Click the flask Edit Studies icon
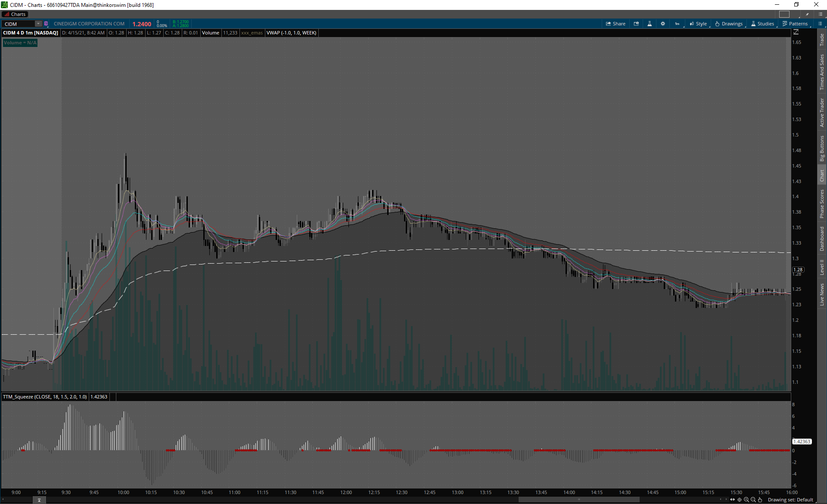 click(650, 24)
